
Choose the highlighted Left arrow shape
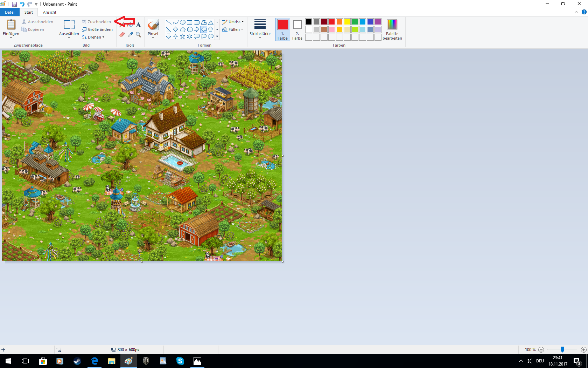click(x=204, y=29)
